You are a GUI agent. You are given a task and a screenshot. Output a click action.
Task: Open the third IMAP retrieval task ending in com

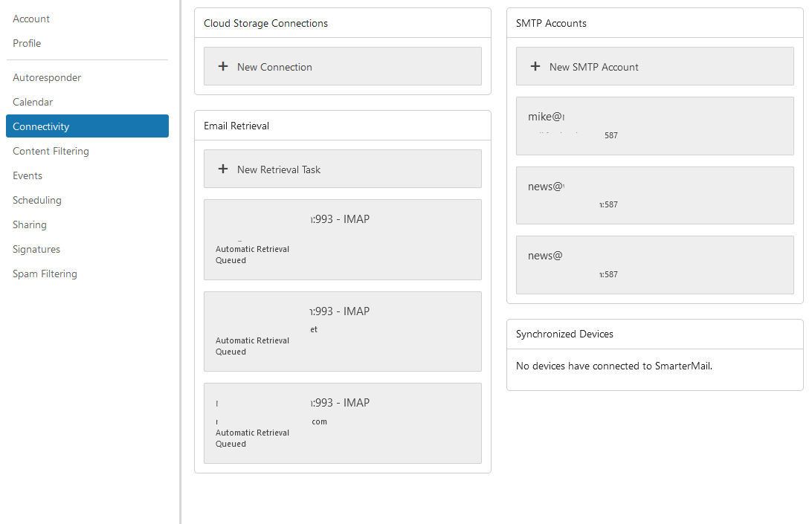coord(342,423)
